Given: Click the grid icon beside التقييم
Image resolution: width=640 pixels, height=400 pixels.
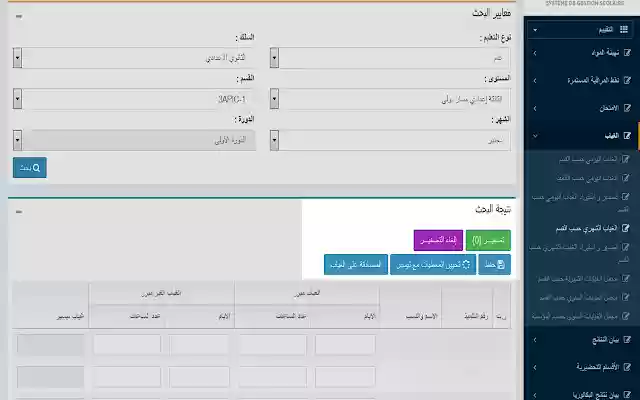Looking at the screenshot, I should (624, 29).
